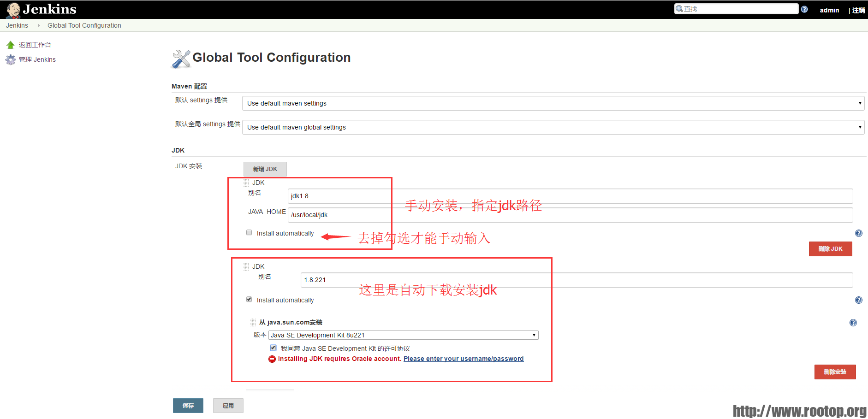This screenshot has width=868, height=419.
Task: Click the gear icon for Manage Jenkins
Action: [x=11, y=59]
